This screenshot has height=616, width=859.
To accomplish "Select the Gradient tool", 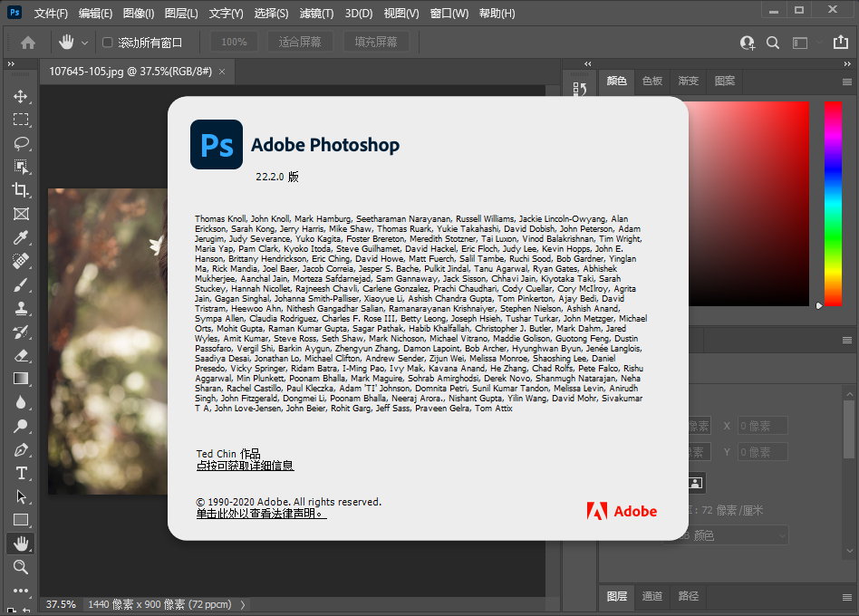I will 21,379.
